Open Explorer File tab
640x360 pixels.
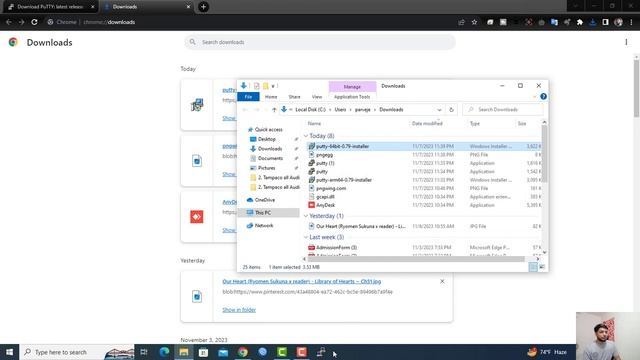pos(248,97)
